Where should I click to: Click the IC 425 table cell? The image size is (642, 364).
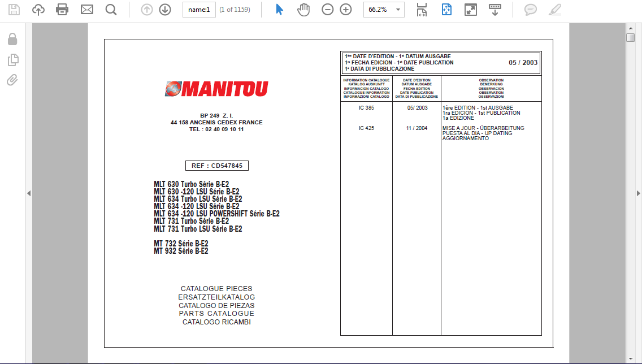(x=366, y=128)
